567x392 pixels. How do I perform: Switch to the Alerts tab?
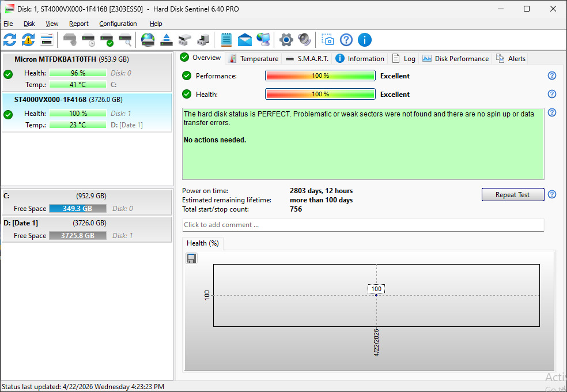(511, 59)
